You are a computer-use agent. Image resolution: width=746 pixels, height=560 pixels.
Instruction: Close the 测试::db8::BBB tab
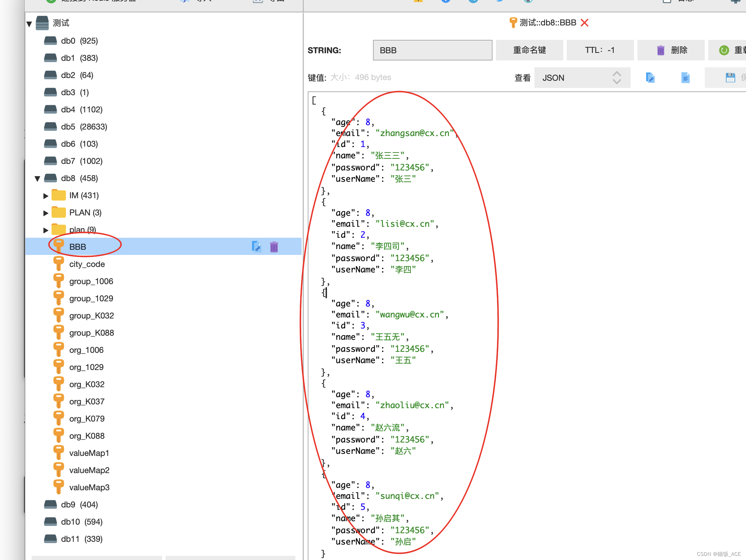[x=584, y=23]
